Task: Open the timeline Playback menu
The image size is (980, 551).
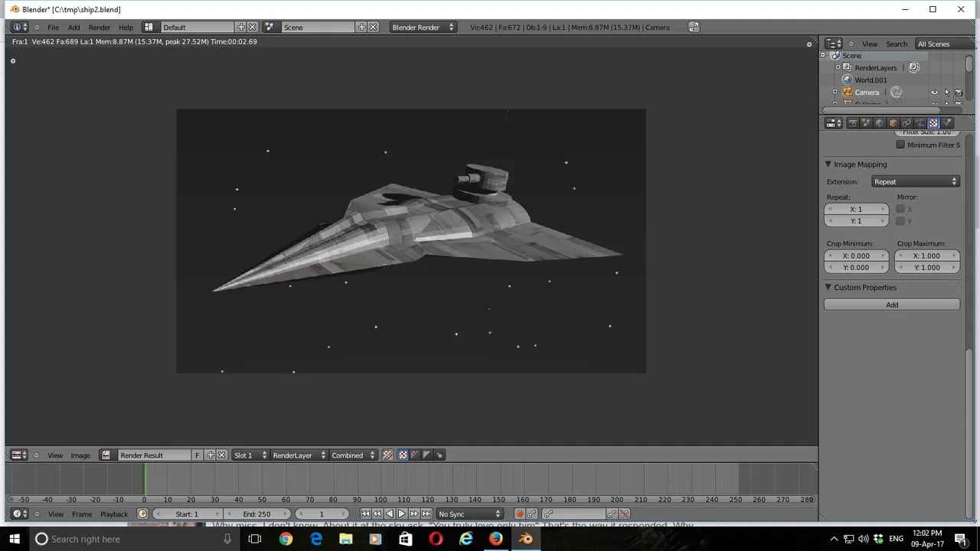Action: click(114, 514)
